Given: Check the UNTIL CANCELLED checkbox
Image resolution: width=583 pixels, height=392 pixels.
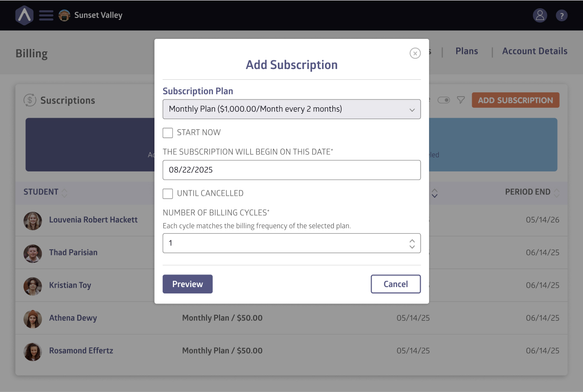Looking at the screenshot, I should pos(168,194).
